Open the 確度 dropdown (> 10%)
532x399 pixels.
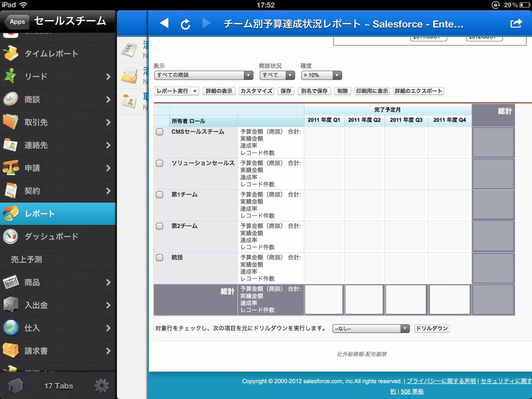click(x=321, y=75)
